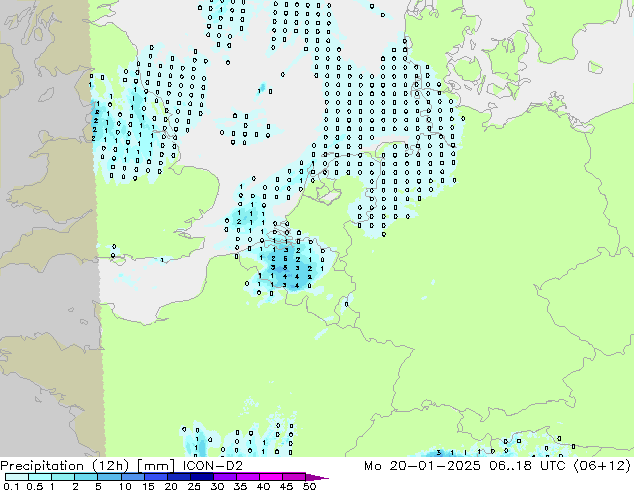Click the above-50 arrow tip of legend

click(x=317, y=477)
